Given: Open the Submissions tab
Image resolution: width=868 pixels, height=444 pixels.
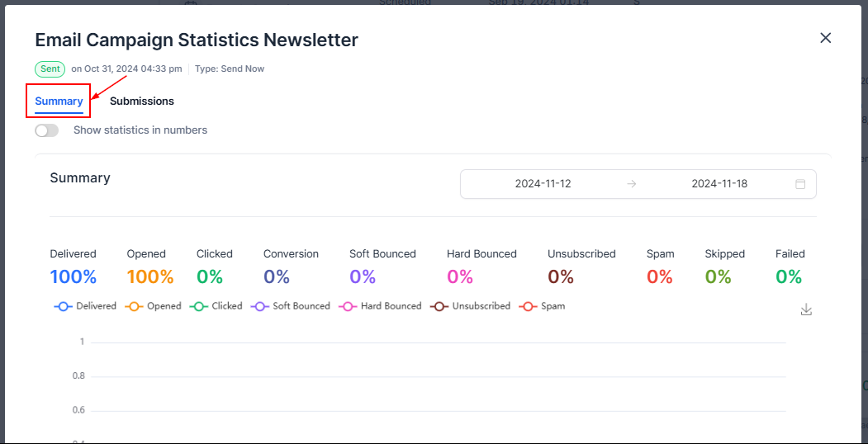Looking at the screenshot, I should coord(142,102).
